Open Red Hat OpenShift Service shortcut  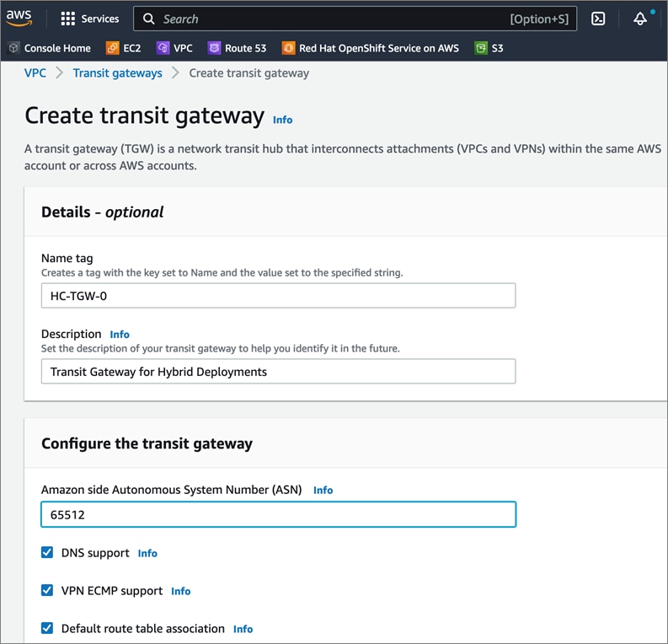371,48
